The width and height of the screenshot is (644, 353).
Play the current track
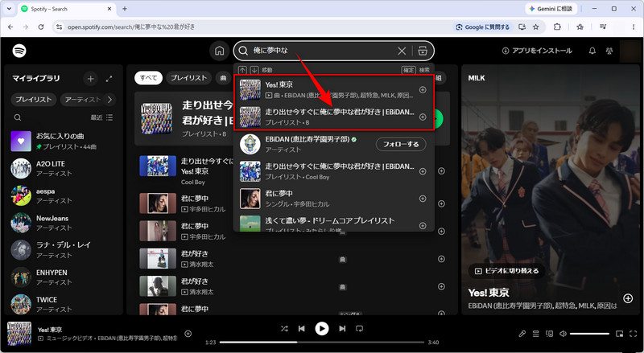(321, 328)
